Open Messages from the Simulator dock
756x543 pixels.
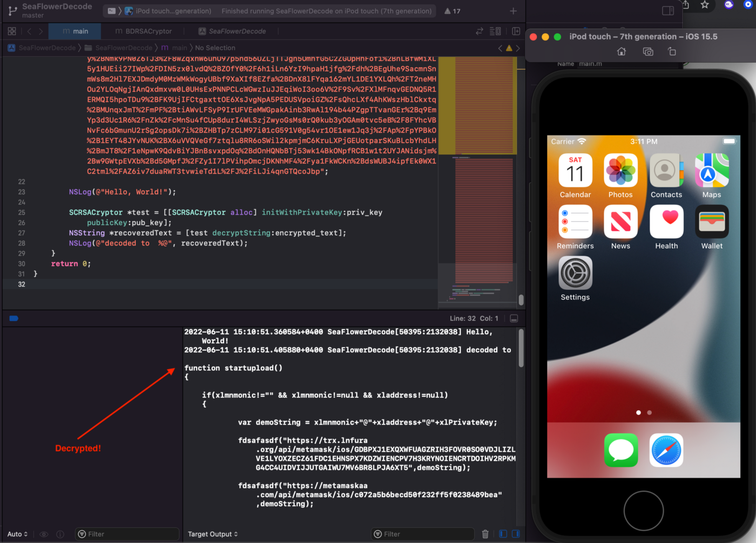coord(621,450)
